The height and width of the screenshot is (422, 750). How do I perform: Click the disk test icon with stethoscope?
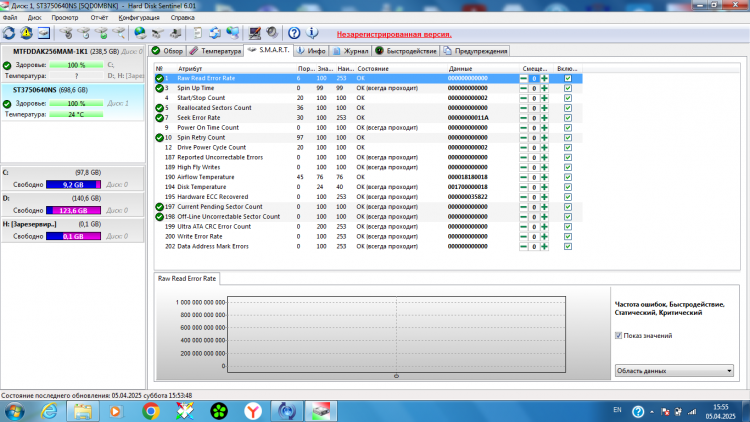pyautogui.click(x=66, y=33)
